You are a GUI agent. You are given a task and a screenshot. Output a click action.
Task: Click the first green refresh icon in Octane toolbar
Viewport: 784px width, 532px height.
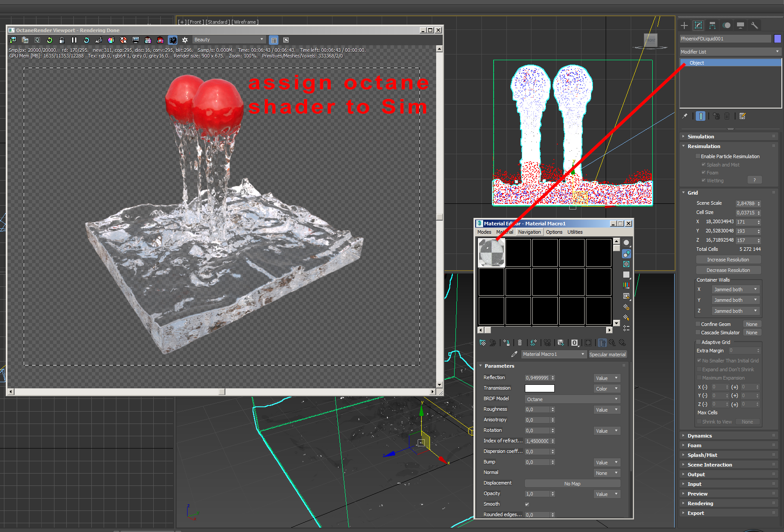coord(50,40)
